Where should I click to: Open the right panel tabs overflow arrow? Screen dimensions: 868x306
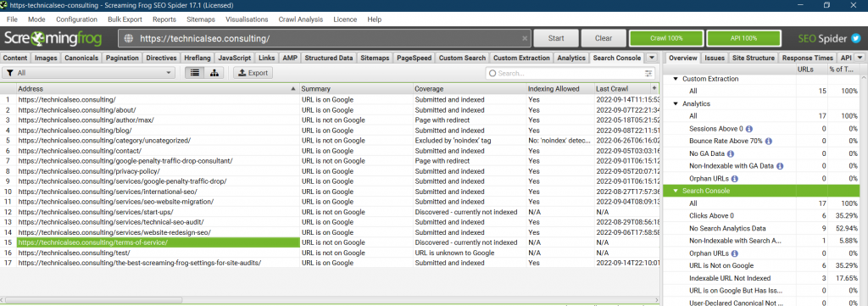click(860, 58)
